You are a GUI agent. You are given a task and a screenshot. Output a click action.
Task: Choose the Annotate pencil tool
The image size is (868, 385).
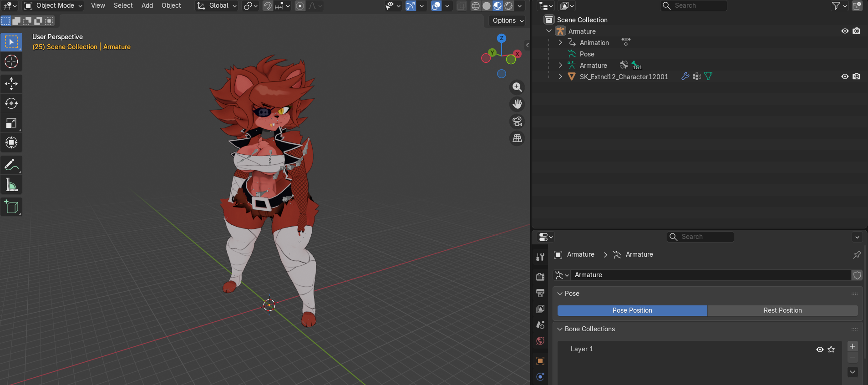tap(11, 165)
